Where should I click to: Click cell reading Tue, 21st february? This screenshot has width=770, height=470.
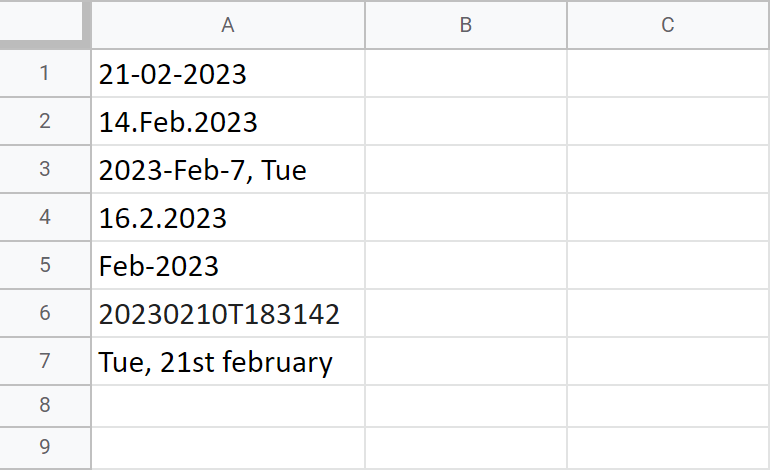[228, 361]
